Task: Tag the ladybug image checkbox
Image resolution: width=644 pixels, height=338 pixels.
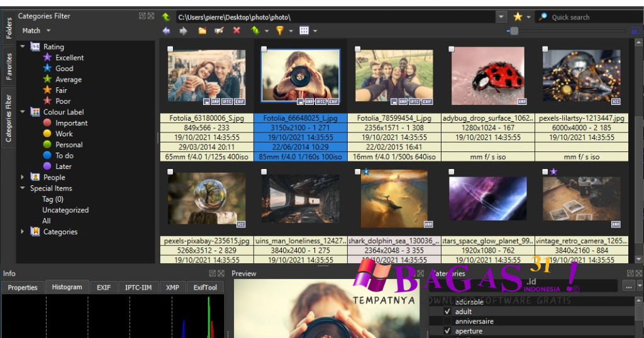Action: 452,49
